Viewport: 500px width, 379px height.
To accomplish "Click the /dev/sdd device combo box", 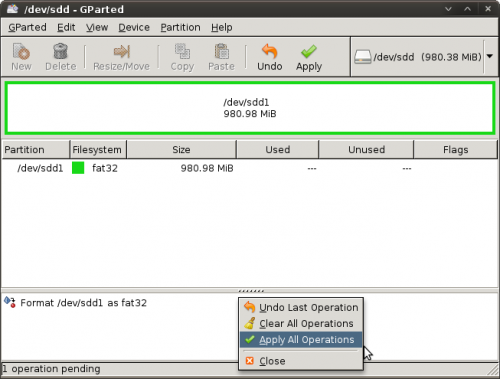I will coord(423,57).
